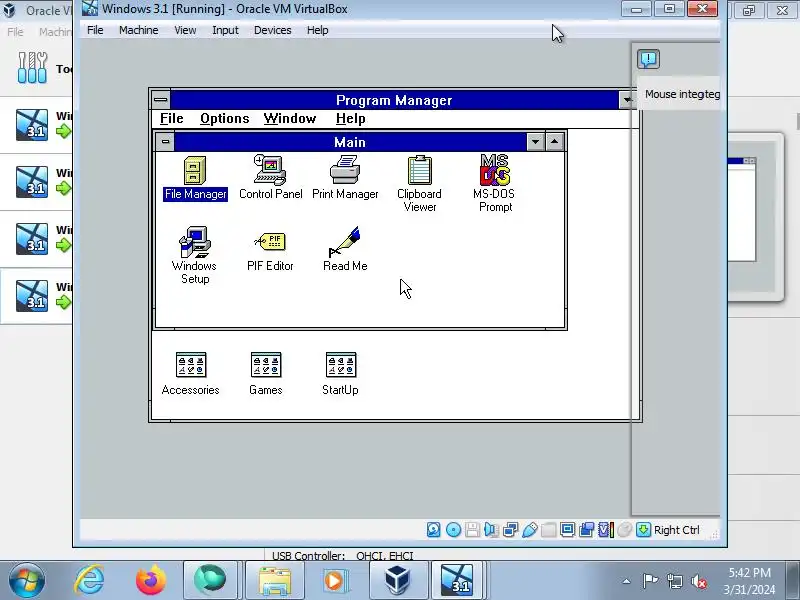
Task: Select the Windows Setup icon
Action: click(x=194, y=255)
